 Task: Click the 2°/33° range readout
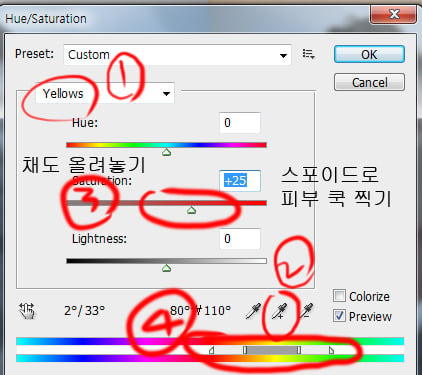pos(85,311)
